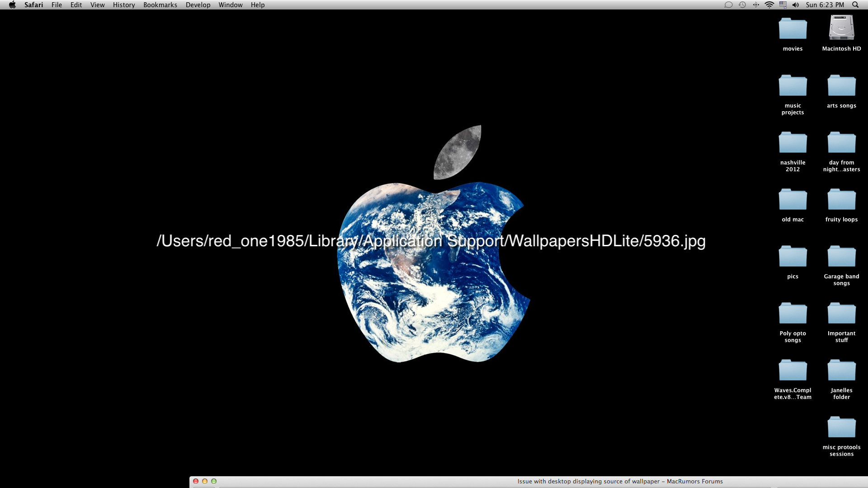Screen dimensions: 868x488
Task: Open the US flag input source menu
Action: pyautogui.click(x=783, y=5)
